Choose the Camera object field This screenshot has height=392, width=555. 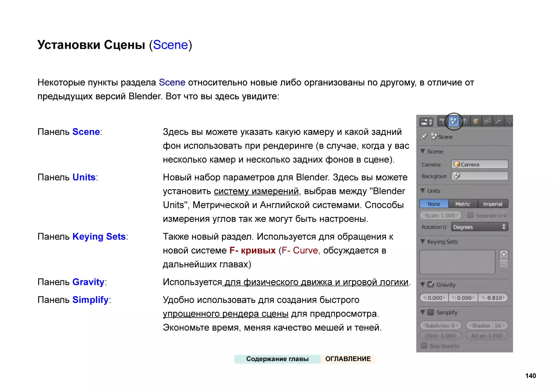[479, 164]
